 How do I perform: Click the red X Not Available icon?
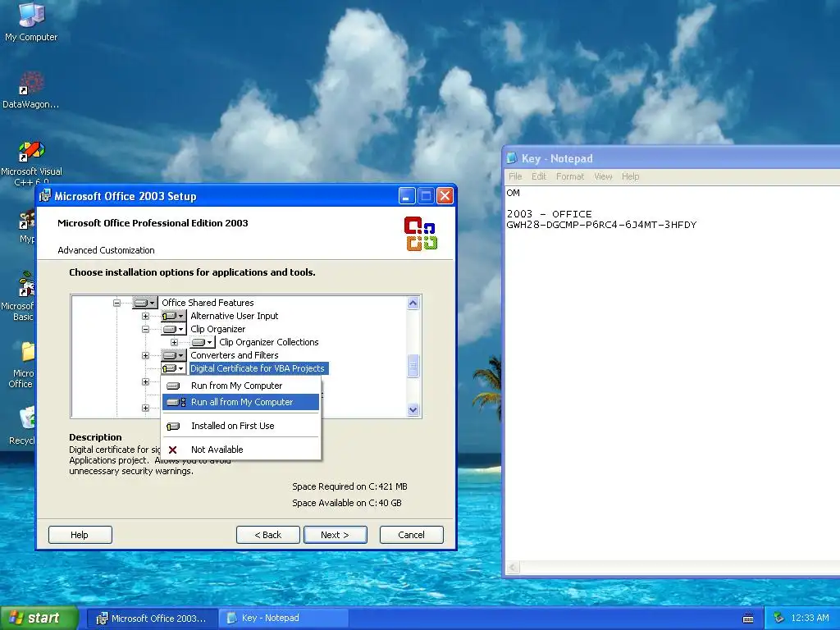(x=172, y=450)
